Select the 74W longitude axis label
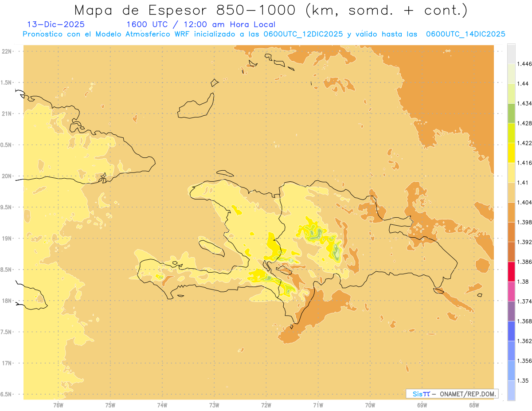The width and height of the screenshot is (532, 411). [x=162, y=405]
